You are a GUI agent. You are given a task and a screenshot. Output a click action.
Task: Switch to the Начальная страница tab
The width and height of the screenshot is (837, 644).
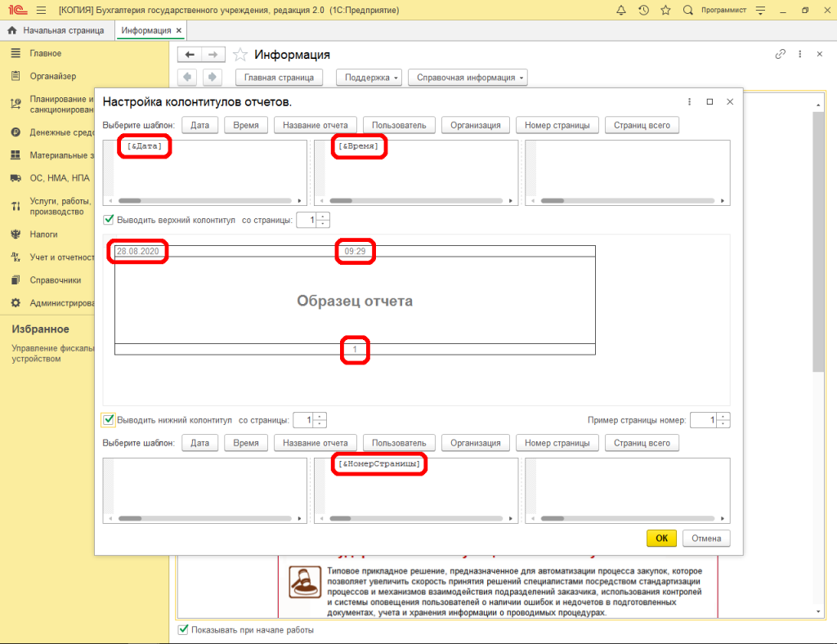coord(56,30)
